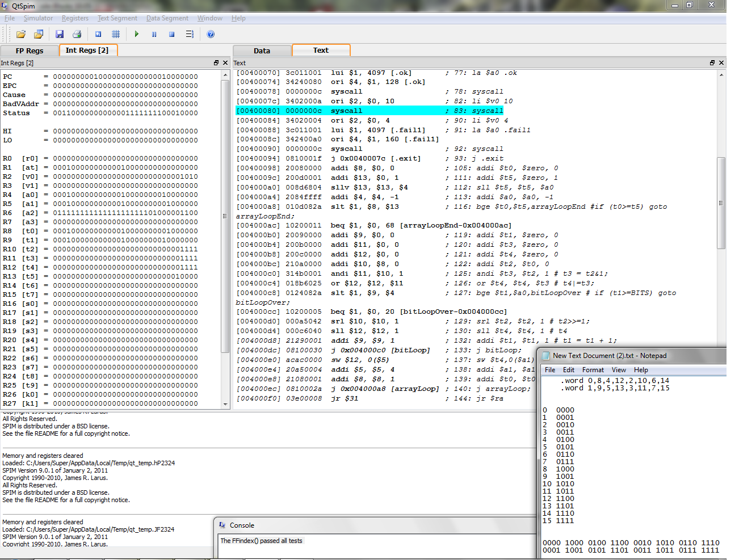Click the Single Step icon
739x560 pixels.
[190, 35]
